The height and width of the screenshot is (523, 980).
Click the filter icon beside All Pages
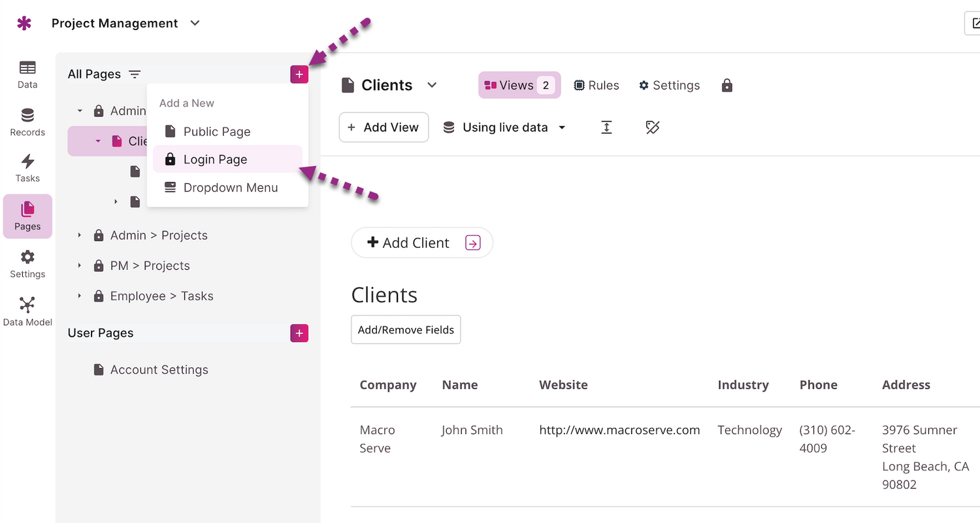135,75
